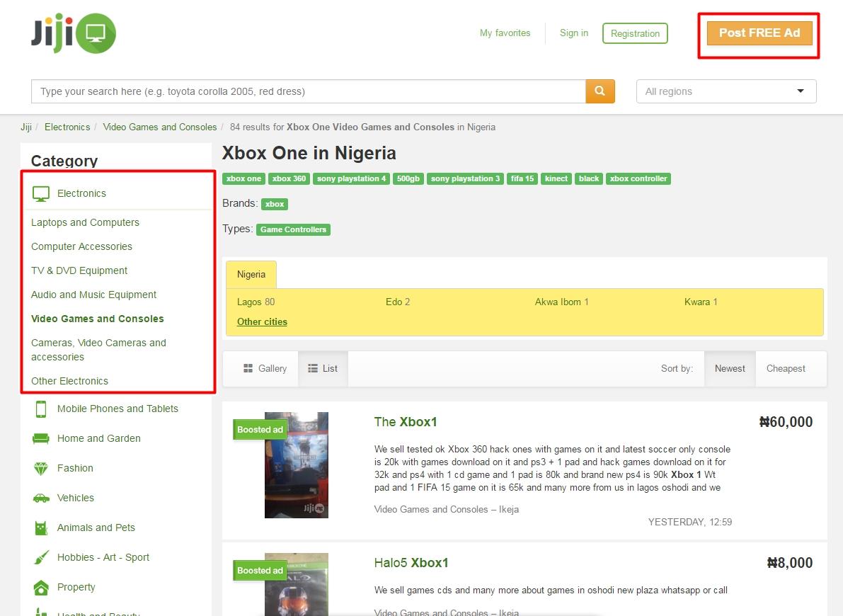This screenshot has height=616, width=843.
Task: Open the Vehicles category link
Action: pyautogui.click(x=76, y=498)
